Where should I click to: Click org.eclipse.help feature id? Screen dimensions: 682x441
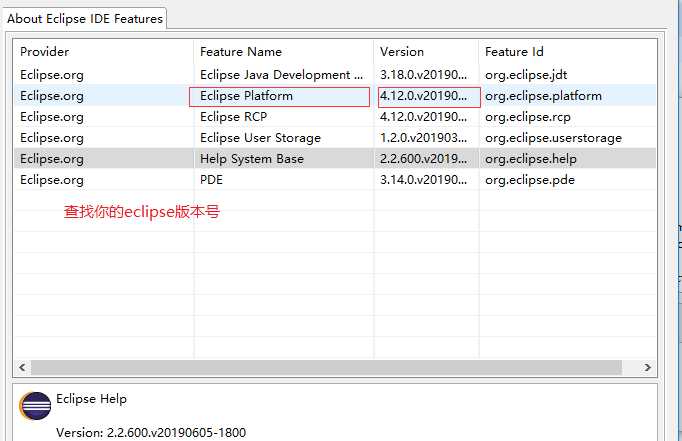[531, 159]
